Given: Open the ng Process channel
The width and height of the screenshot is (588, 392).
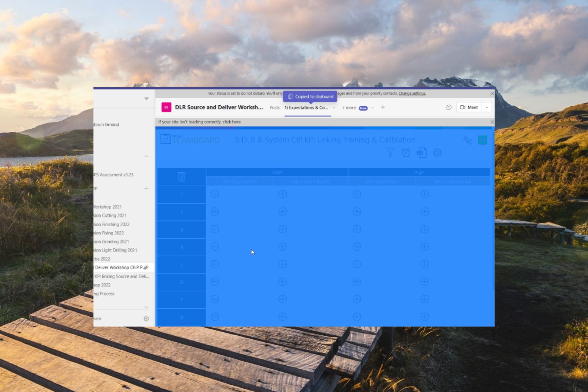Looking at the screenshot, I should pyautogui.click(x=104, y=293).
